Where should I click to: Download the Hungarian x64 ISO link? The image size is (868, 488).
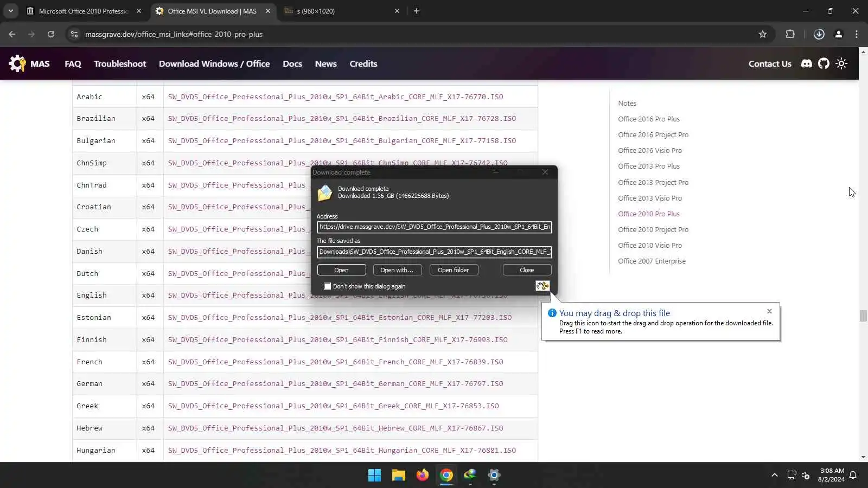[x=342, y=451]
